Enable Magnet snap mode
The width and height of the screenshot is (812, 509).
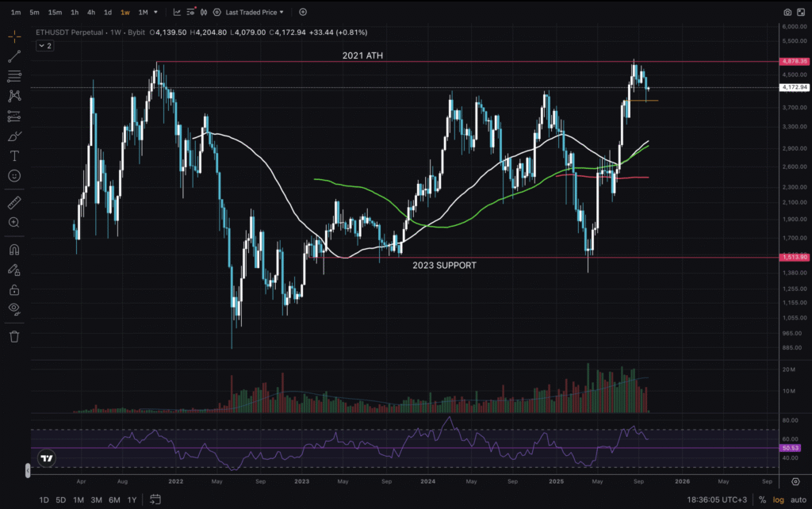(x=14, y=249)
